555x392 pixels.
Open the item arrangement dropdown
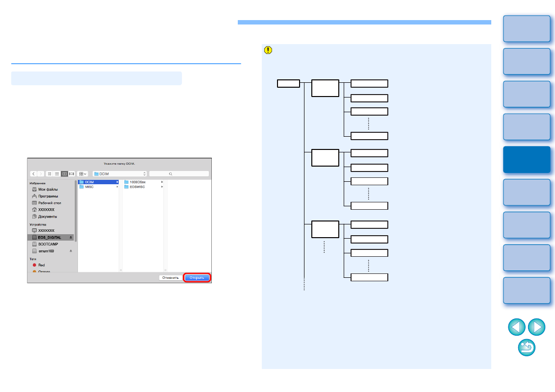(x=82, y=174)
